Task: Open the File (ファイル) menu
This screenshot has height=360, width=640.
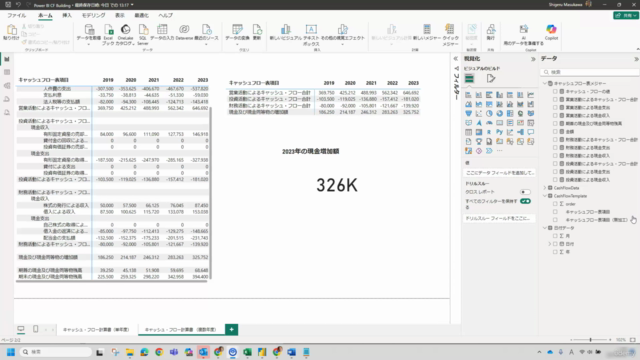Action: (x=17, y=16)
